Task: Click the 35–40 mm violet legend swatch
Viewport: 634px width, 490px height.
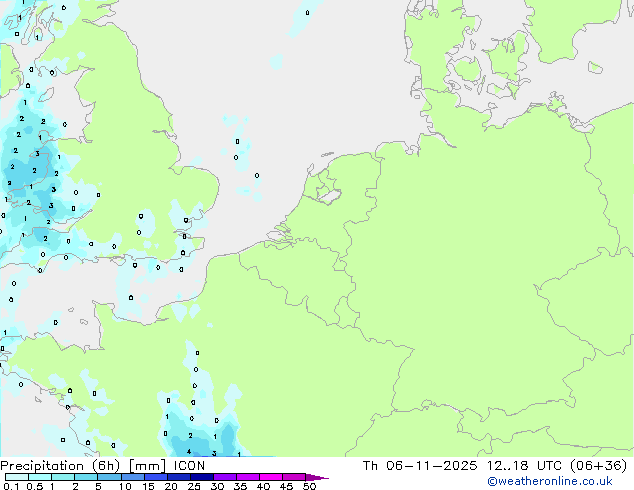Action: pyautogui.click(x=247, y=477)
